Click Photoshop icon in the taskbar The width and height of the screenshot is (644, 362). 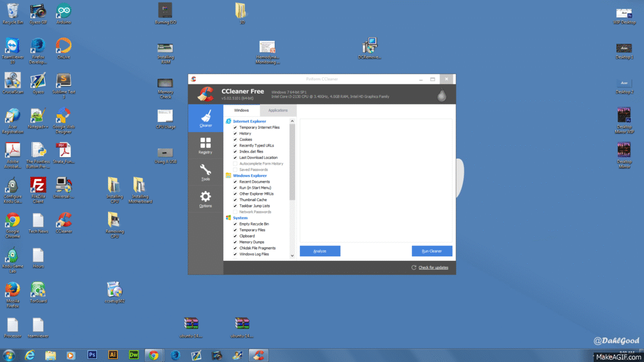point(92,355)
